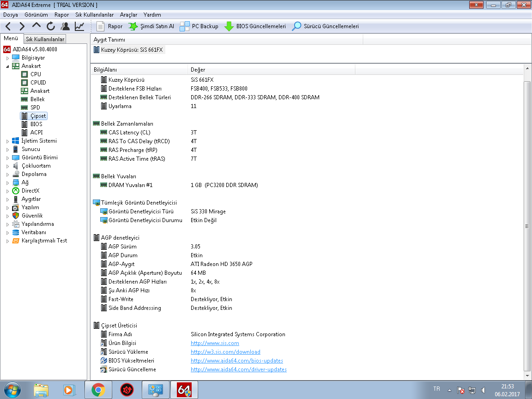Select the AIDA64 v5.80.4000 root node

pyautogui.click(x=35, y=49)
